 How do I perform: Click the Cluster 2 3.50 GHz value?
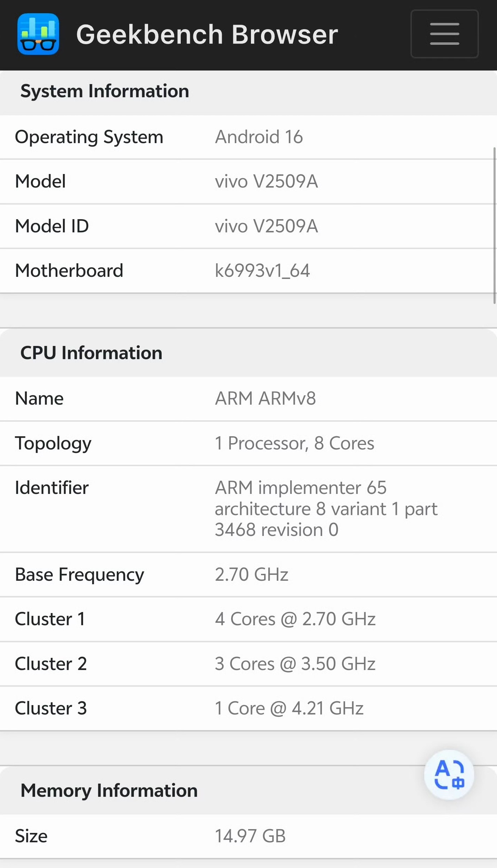[x=295, y=664]
